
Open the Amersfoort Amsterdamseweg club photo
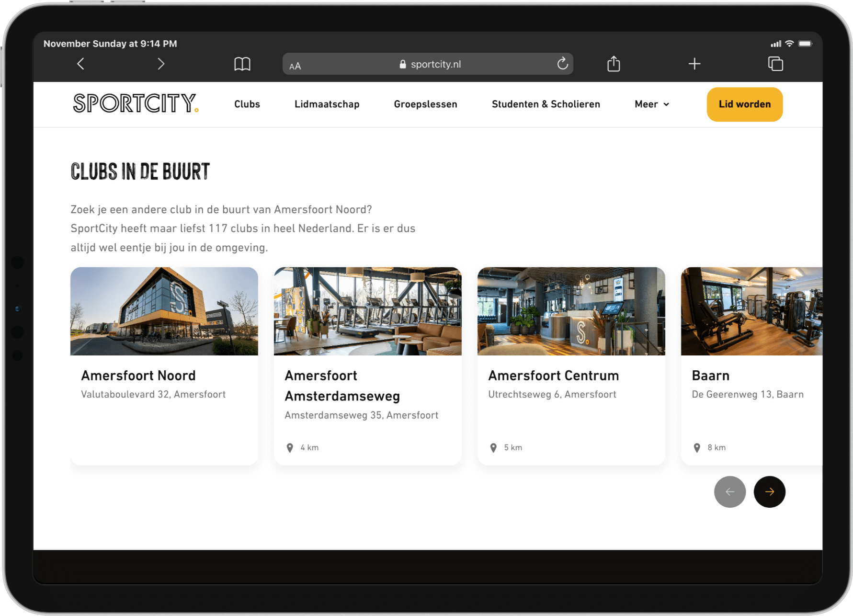(368, 311)
